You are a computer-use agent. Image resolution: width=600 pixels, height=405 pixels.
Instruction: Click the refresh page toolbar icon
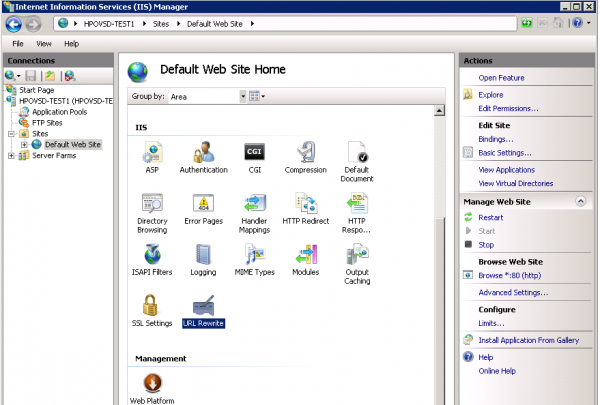pyautogui.click(x=527, y=23)
